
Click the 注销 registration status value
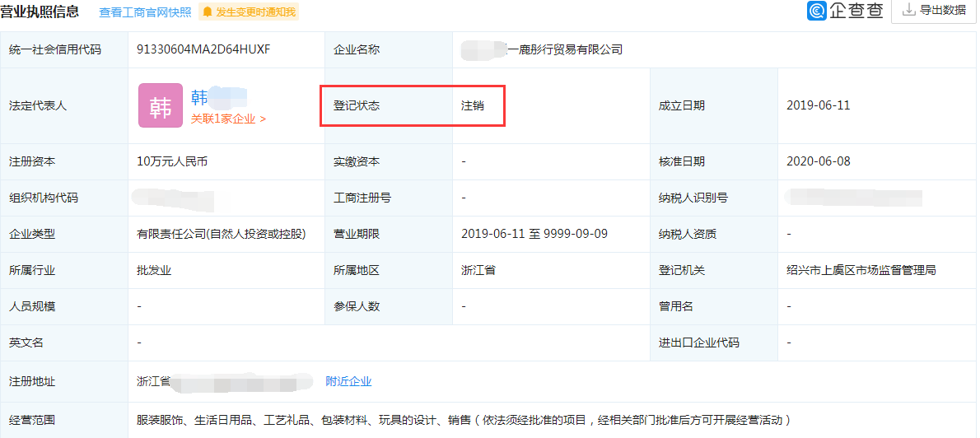coord(473,105)
